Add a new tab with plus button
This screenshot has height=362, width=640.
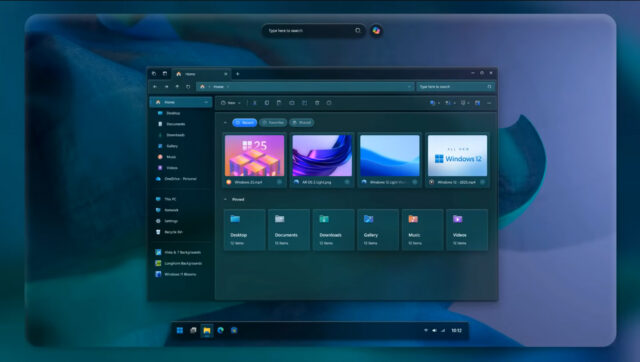[x=238, y=74]
